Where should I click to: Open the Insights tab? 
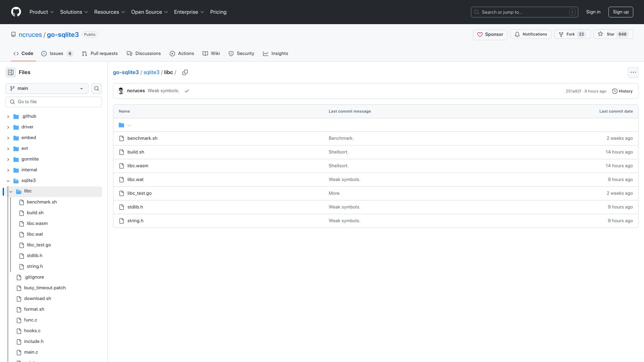(275, 54)
